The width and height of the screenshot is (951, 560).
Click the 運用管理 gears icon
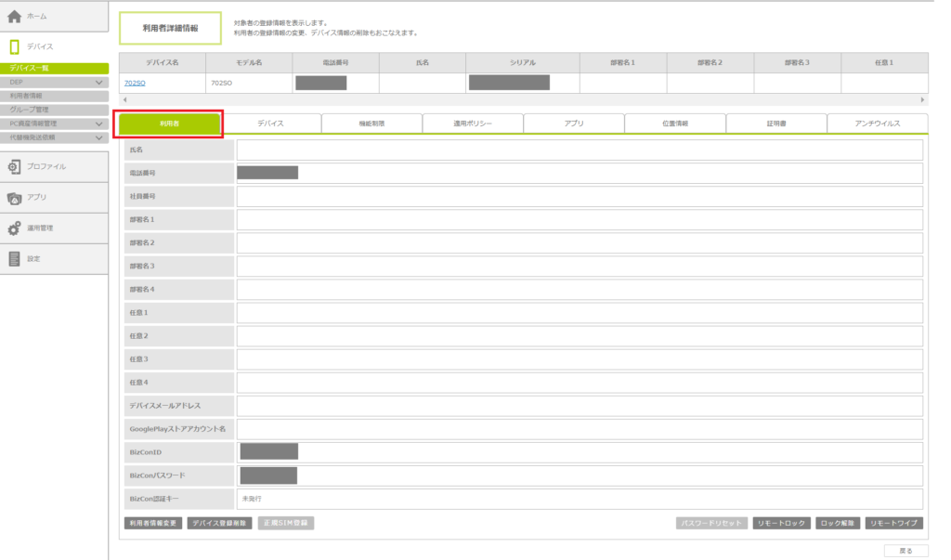(x=14, y=228)
